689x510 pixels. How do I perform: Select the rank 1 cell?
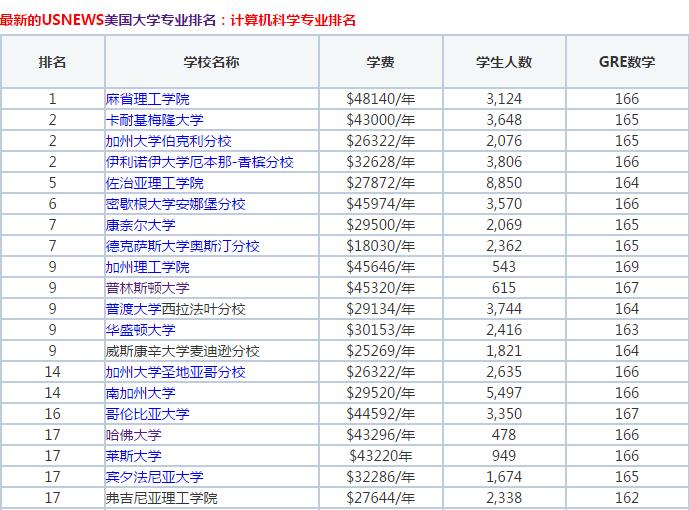(52, 99)
